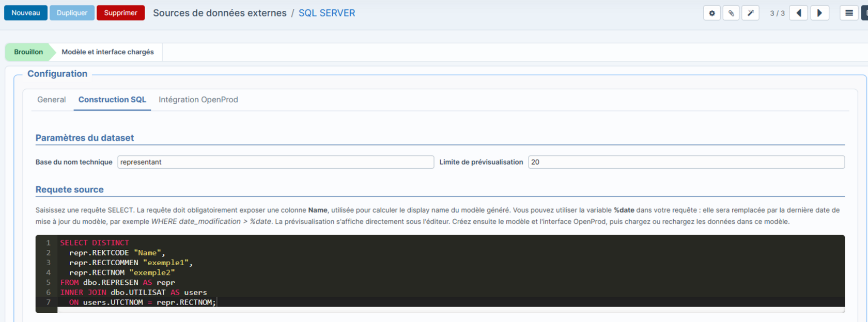This screenshot has width=868, height=322.
Task: Click the paperclip attachments icon
Action: 731,13
